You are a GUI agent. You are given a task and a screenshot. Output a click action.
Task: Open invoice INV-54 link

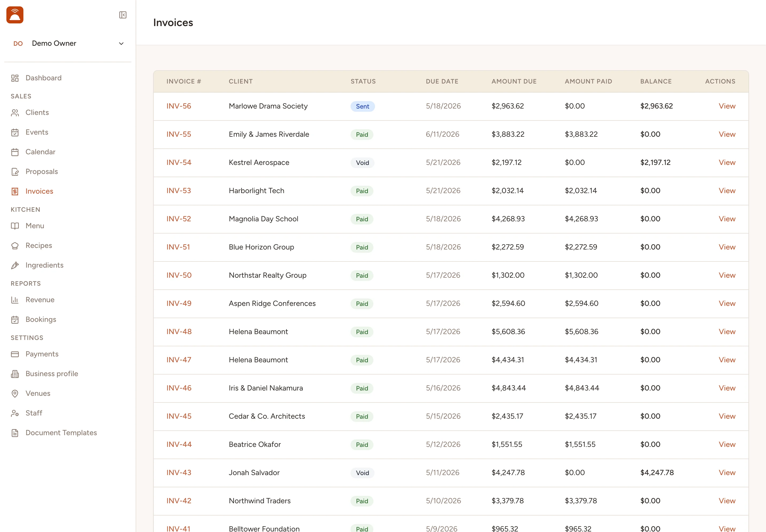point(179,162)
